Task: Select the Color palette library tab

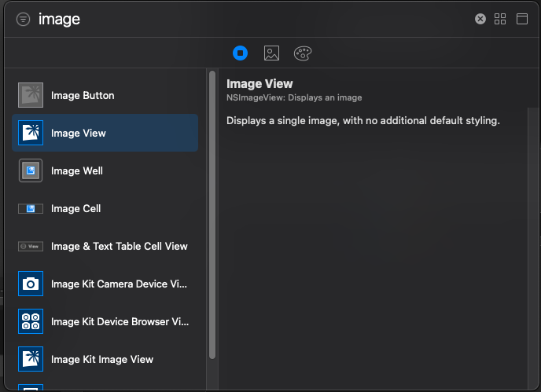Action: [303, 53]
